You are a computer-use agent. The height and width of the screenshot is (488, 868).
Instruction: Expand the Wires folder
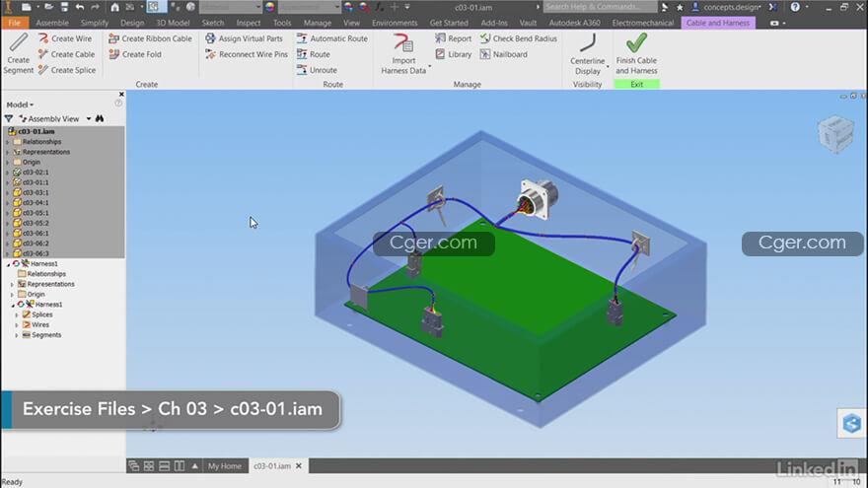[x=17, y=325]
